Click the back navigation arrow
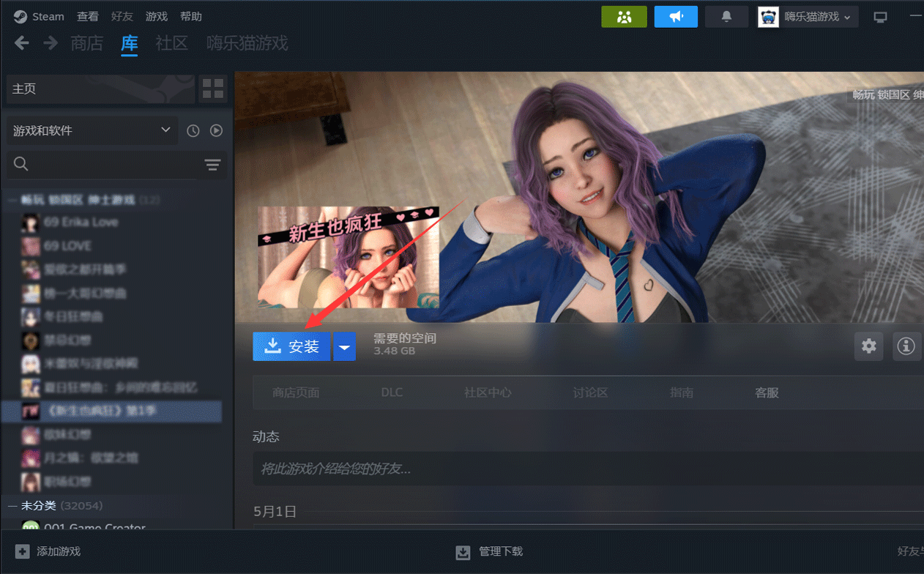Image resolution: width=924 pixels, height=574 pixels. tap(21, 42)
